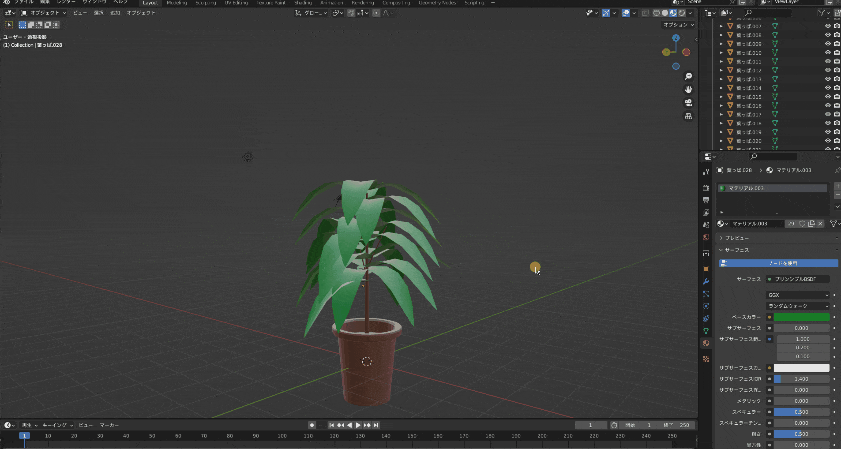Open the ビュー menu in viewport header

[79, 13]
